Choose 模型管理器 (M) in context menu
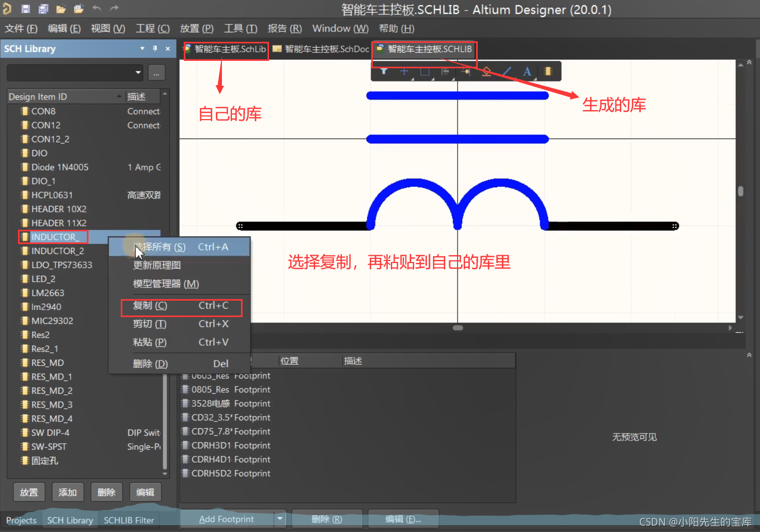This screenshot has height=532, width=760. click(180, 284)
